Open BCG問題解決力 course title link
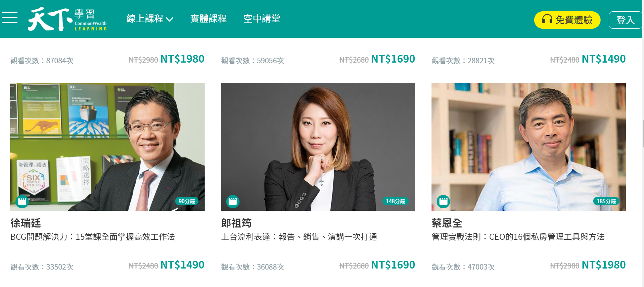The image size is (644, 287). click(x=93, y=237)
